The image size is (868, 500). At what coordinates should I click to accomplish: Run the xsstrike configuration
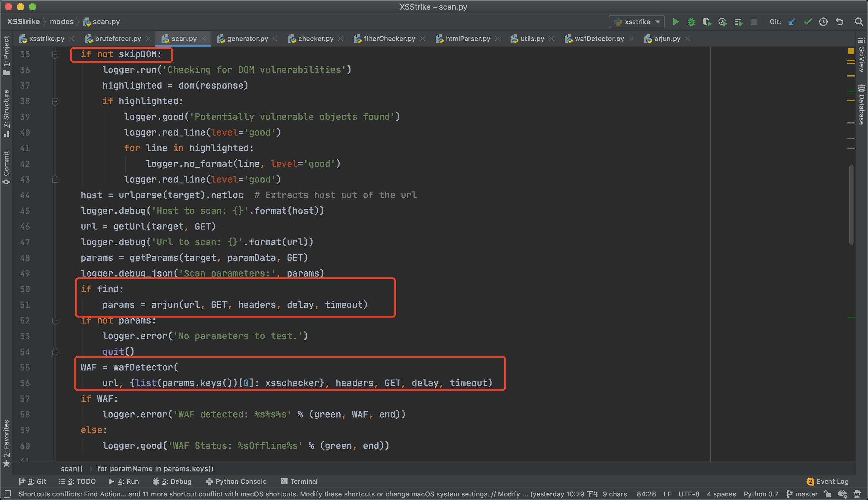(x=675, y=22)
